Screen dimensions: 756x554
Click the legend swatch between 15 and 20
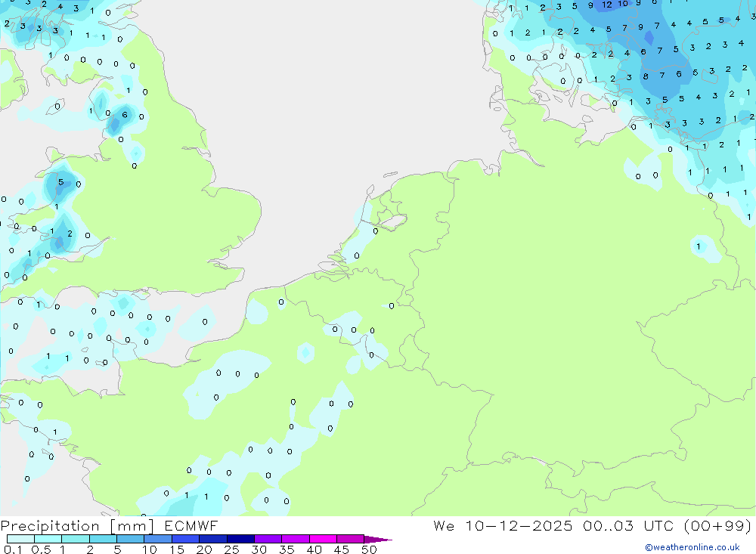pyautogui.click(x=186, y=539)
